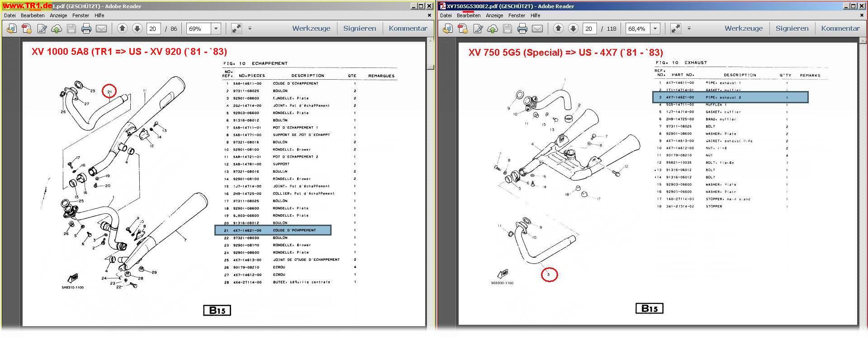
Task: Print the document in right Adobe Reader window
Action: [522, 29]
